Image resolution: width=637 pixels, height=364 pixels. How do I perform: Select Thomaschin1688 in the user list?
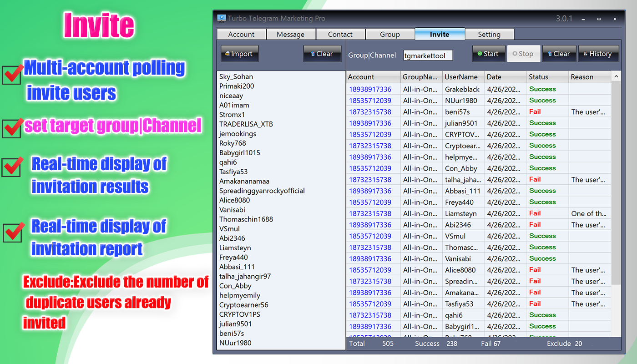pyautogui.click(x=246, y=219)
